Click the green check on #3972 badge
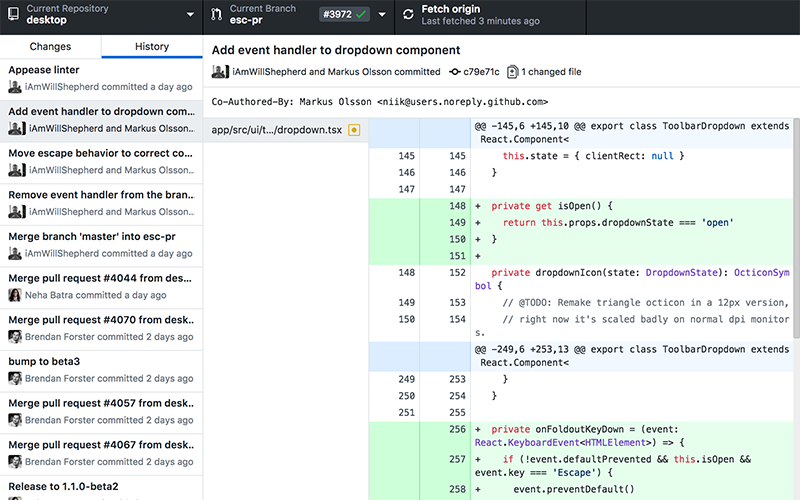The image size is (800, 500). 361,14
